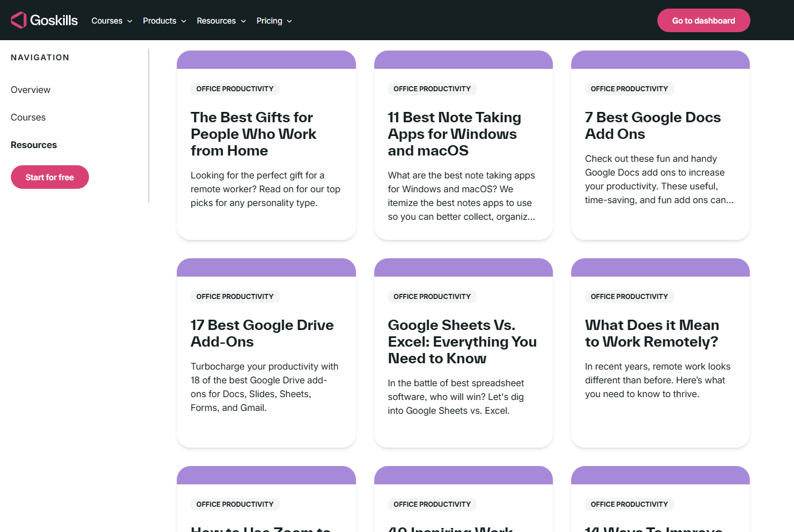This screenshot has width=794, height=532.
Task: Open "17 Best Google Drive Add-Ons" article
Action: coord(262,333)
